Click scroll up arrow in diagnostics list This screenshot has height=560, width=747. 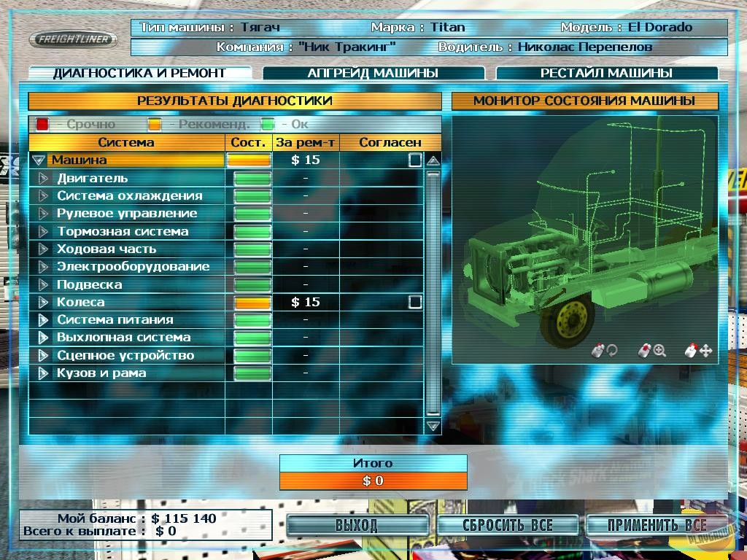coord(433,160)
